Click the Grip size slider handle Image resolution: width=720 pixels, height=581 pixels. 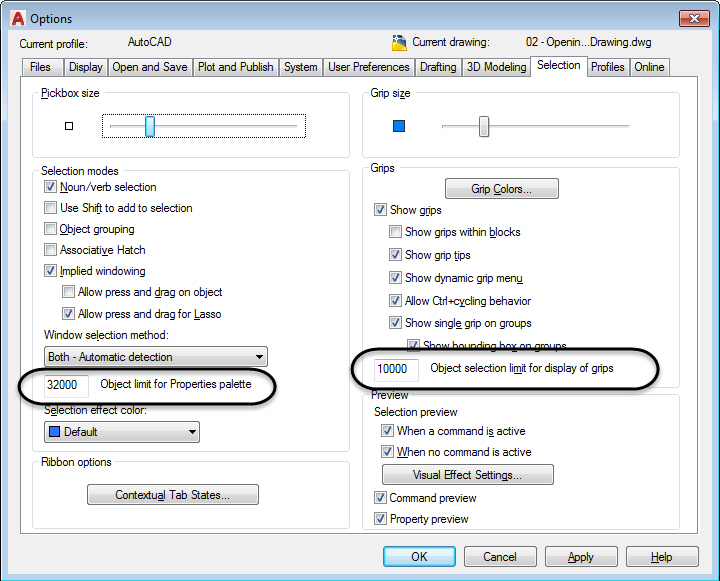point(484,126)
